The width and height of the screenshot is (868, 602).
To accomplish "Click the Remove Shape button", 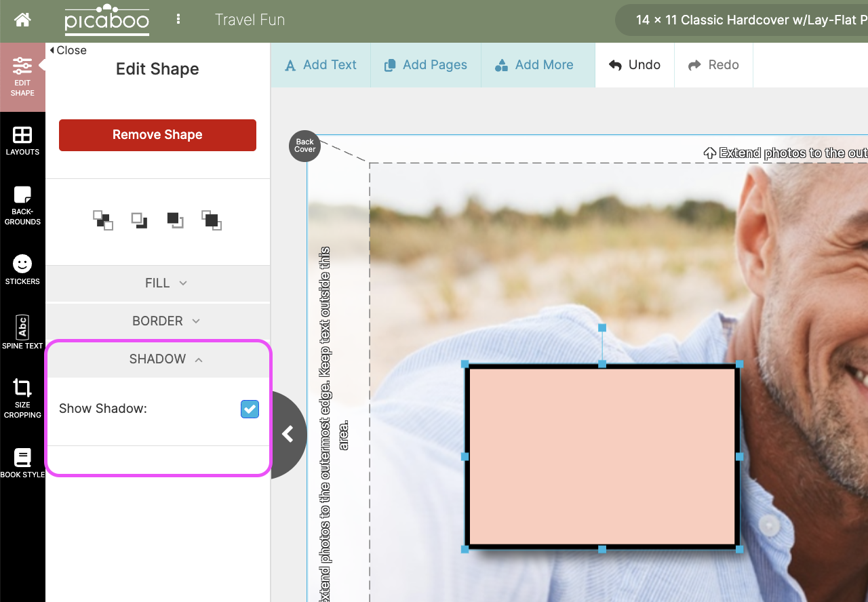I will (x=157, y=135).
